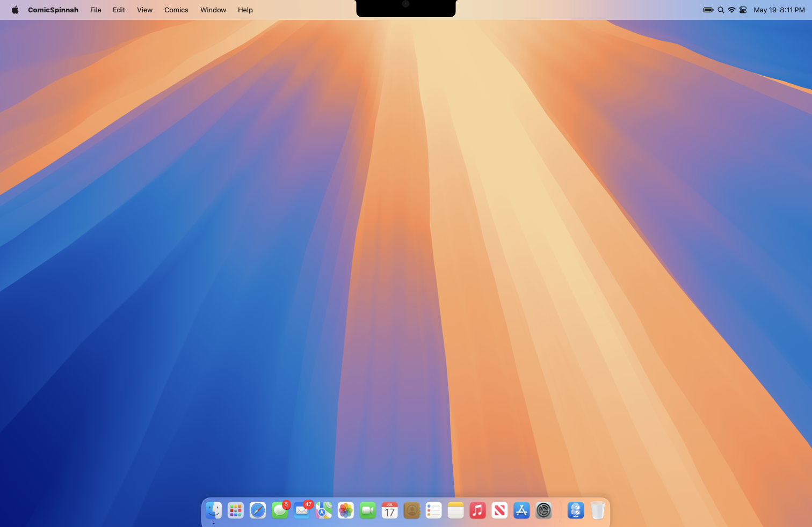The height and width of the screenshot is (527, 812).
Task: Open the Comics menu
Action: pyautogui.click(x=176, y=10)
